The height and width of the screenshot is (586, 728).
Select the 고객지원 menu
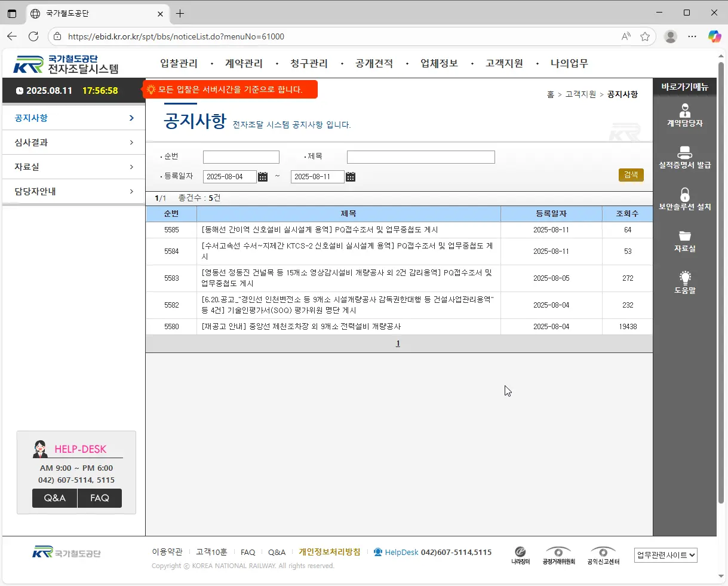505,63
